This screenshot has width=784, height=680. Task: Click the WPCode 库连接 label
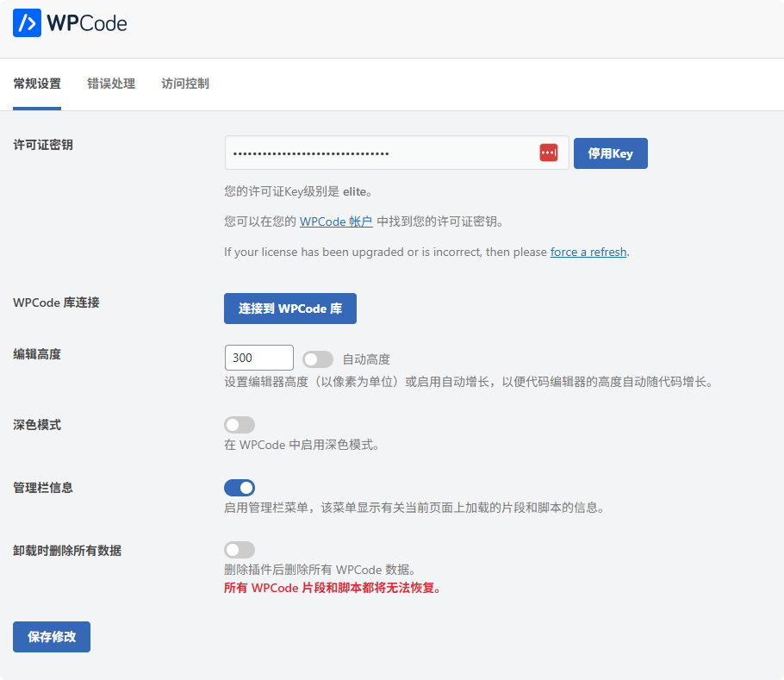click(x=56, y=303)
